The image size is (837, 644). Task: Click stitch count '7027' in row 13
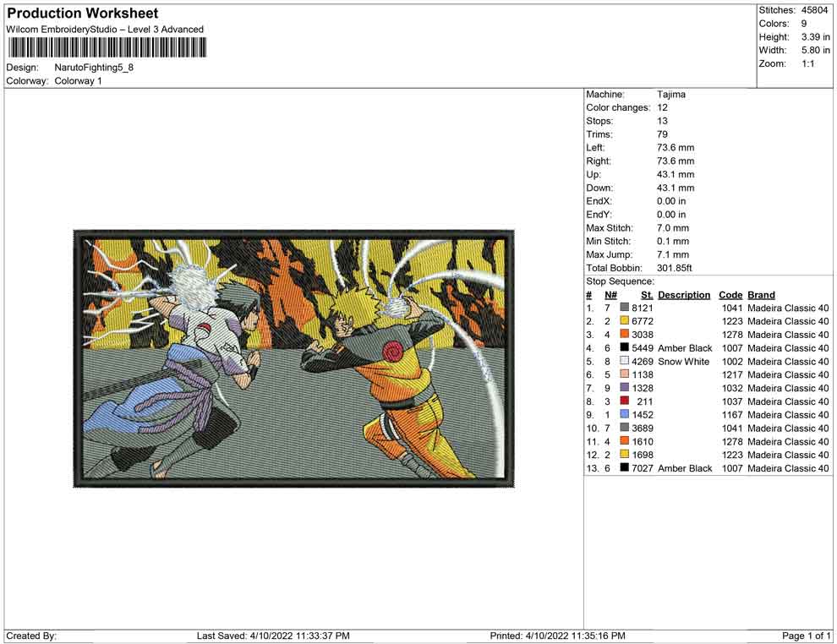643,468
